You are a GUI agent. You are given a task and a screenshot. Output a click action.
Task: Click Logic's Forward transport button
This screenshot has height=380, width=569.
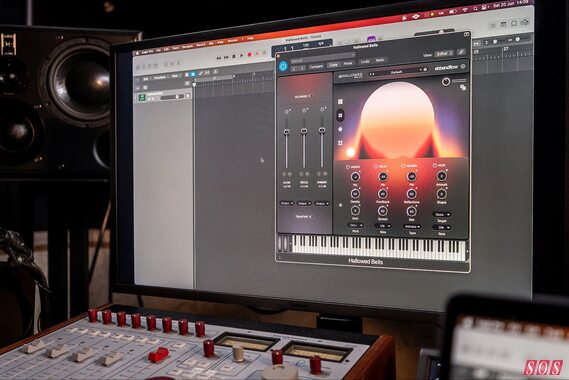click(226, 57)
